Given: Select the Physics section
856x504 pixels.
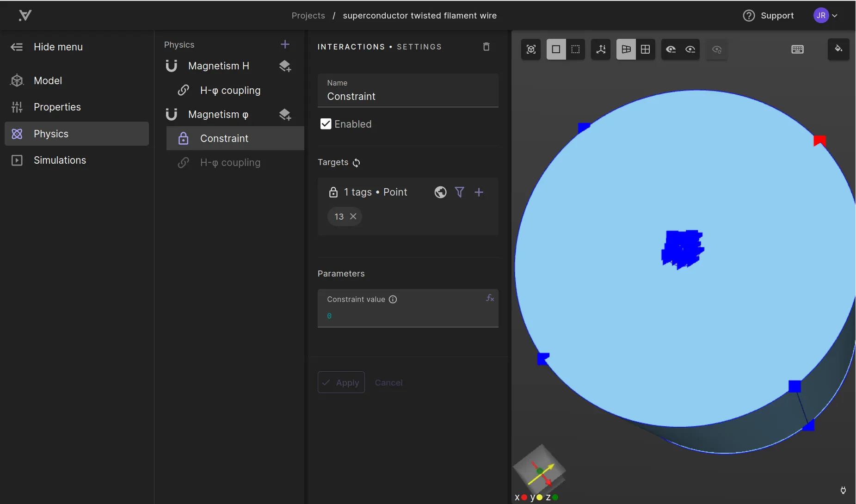Looking at the screenshot, I should [x=77, y=134].
